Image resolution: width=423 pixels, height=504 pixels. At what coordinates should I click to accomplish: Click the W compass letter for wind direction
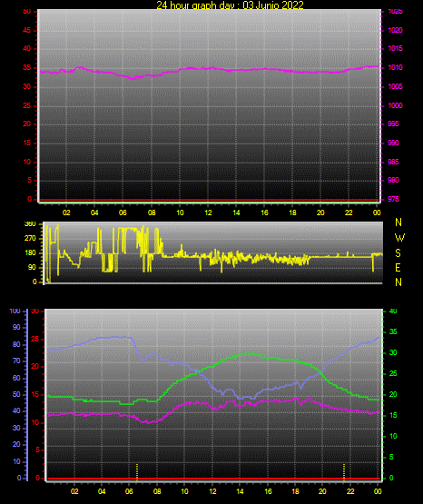coord(399,238)
